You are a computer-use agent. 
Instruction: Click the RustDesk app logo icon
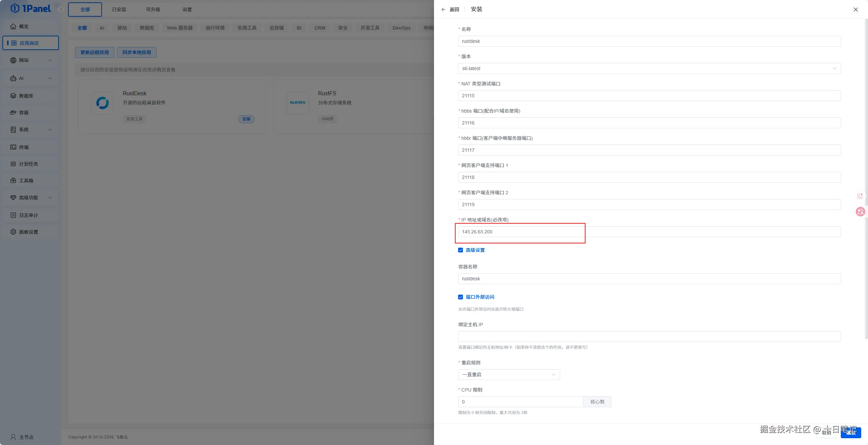(x=102, y=103)
